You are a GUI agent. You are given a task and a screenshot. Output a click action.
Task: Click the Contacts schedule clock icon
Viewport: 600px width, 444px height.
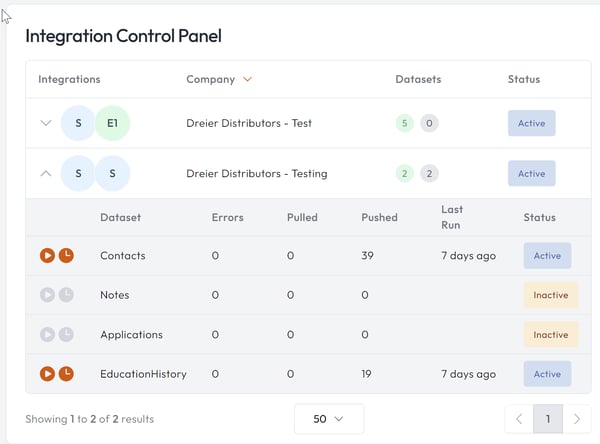click(66, 255)
